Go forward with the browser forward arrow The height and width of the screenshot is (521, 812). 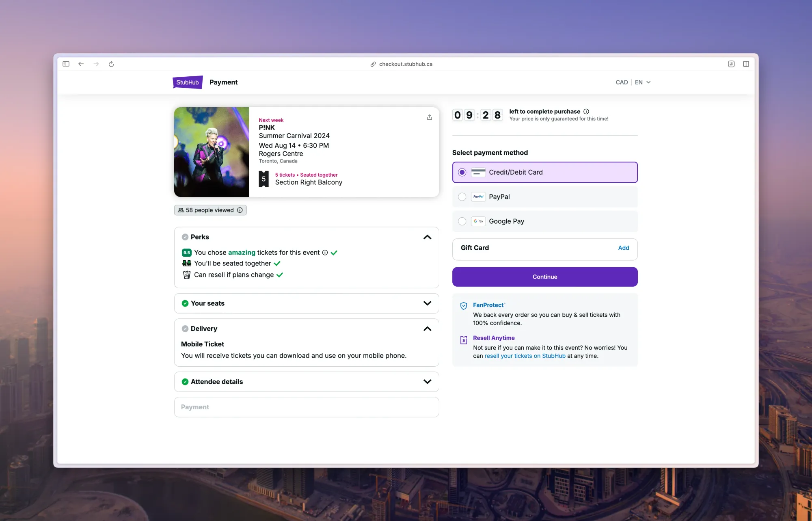click(96, 64)
